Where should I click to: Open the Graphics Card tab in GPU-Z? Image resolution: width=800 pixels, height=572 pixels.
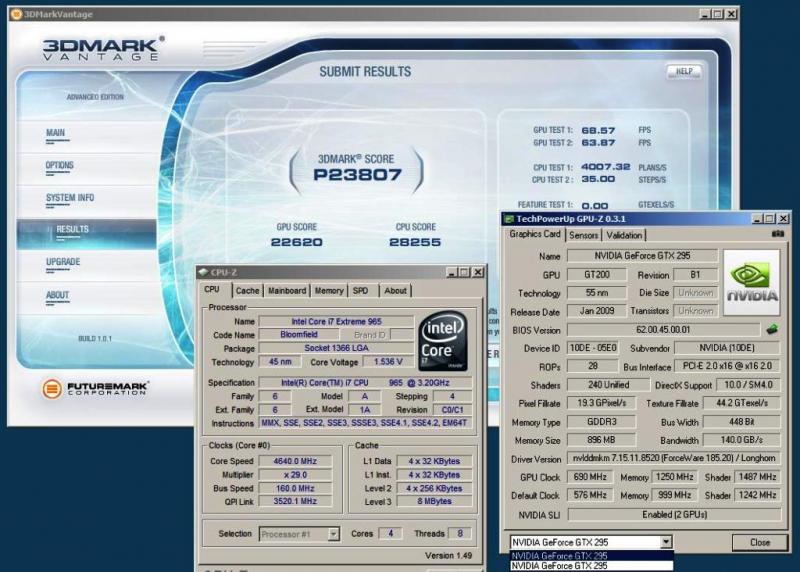click(535, 234)
